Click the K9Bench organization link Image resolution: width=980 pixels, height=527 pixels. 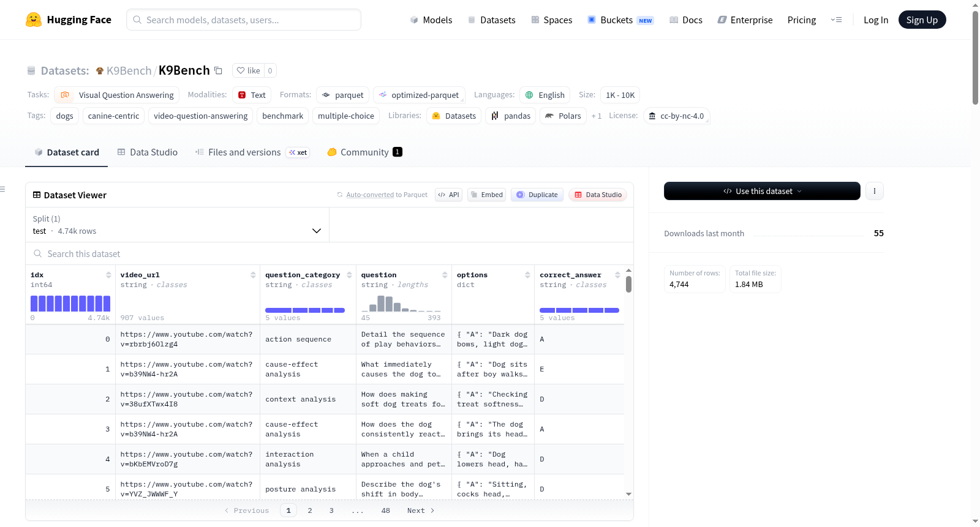129,70
